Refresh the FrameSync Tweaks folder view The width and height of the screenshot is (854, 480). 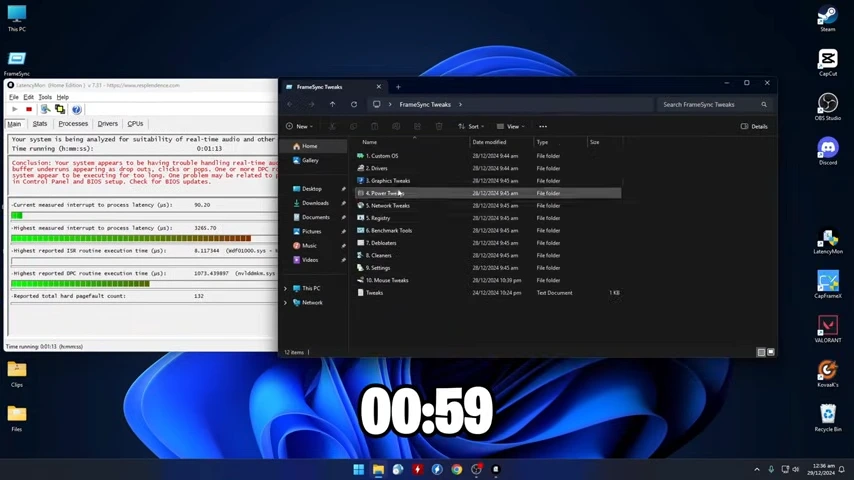click(x=354, y=105)
